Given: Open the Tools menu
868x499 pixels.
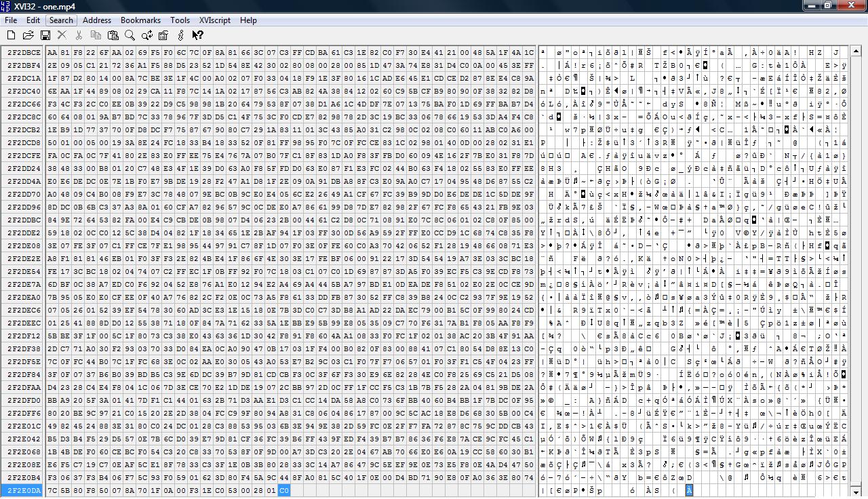Looking at the screenshot, I should pos(180,20).
